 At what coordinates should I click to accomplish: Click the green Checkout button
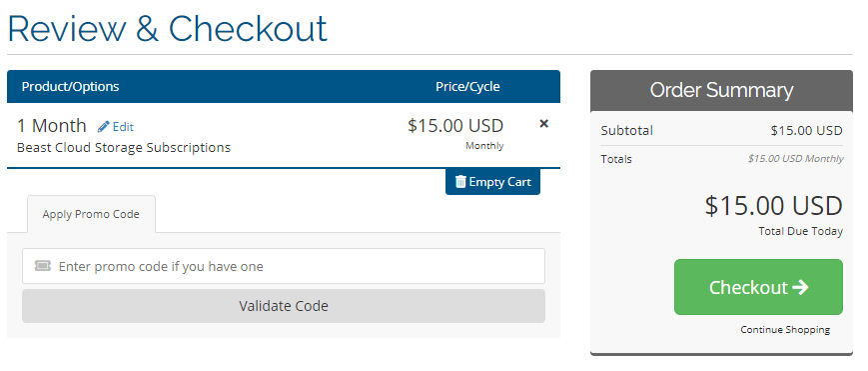[x=758, y=287]
